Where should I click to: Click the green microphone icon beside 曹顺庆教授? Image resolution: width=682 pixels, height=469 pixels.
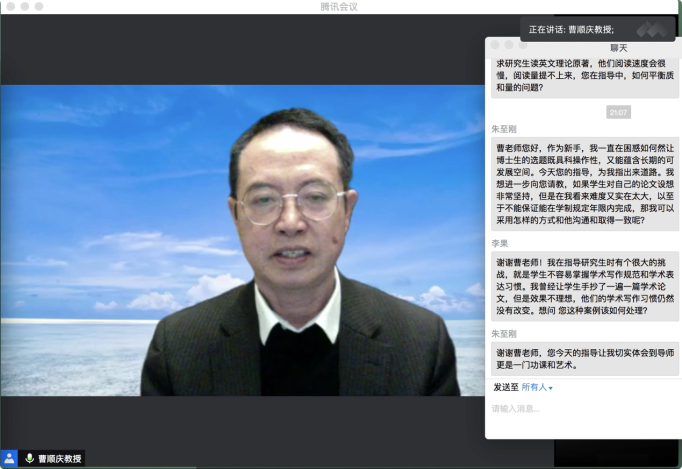[29, 458]
